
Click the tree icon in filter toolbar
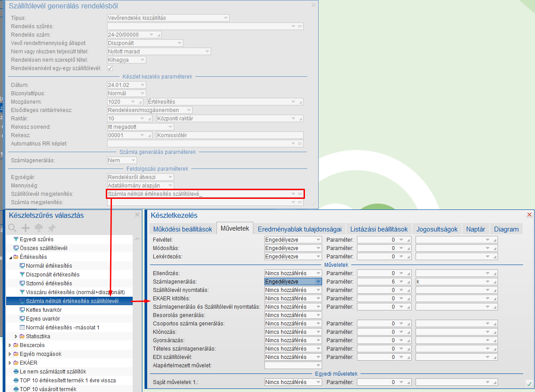39,228
